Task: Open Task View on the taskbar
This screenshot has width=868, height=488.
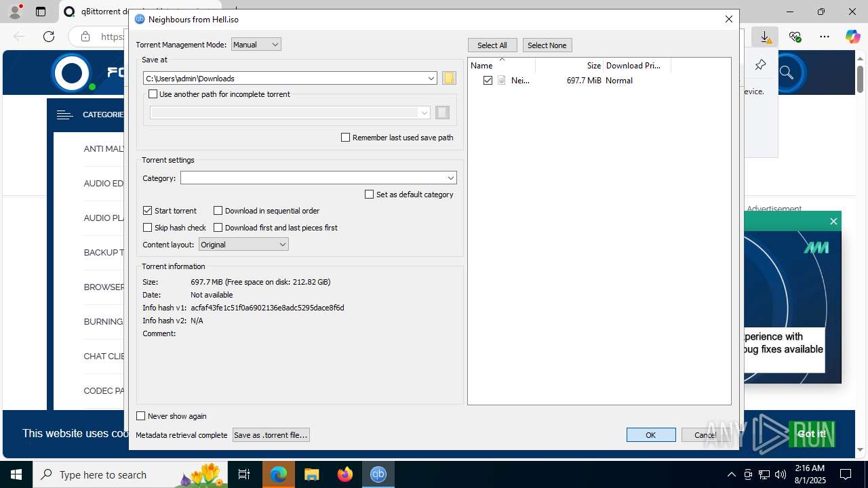Action: (244, 474)
